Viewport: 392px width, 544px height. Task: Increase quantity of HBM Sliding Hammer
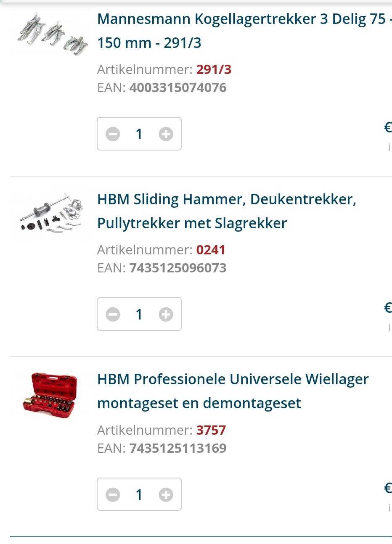[x=166, y=314]
